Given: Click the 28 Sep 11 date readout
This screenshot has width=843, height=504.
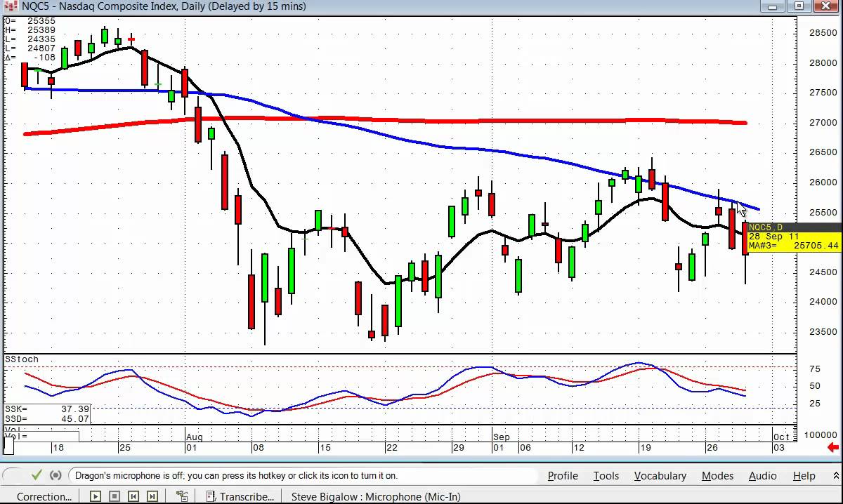Looking at the screenshot, I should (773, 237).
